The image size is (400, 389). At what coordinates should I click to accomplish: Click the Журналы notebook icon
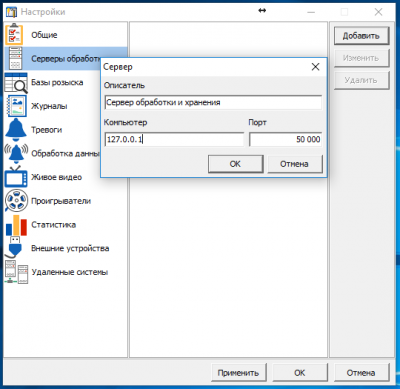17,106
